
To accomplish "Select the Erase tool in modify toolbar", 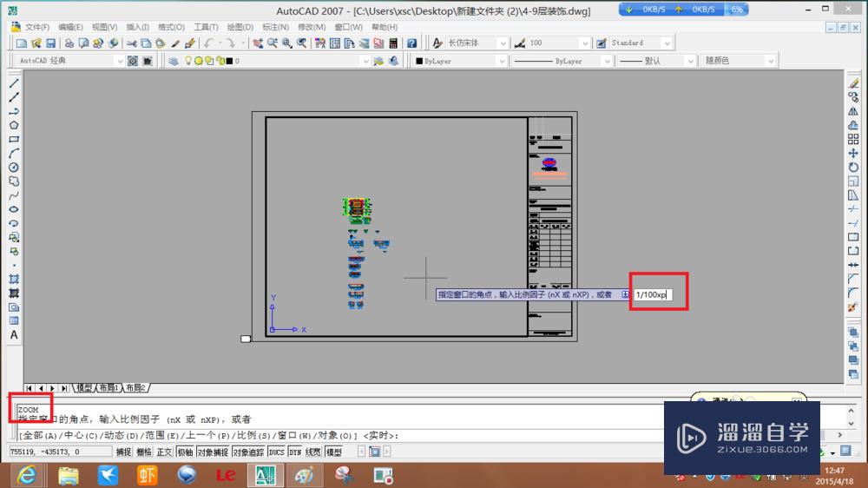I will (x=853, y=83).
